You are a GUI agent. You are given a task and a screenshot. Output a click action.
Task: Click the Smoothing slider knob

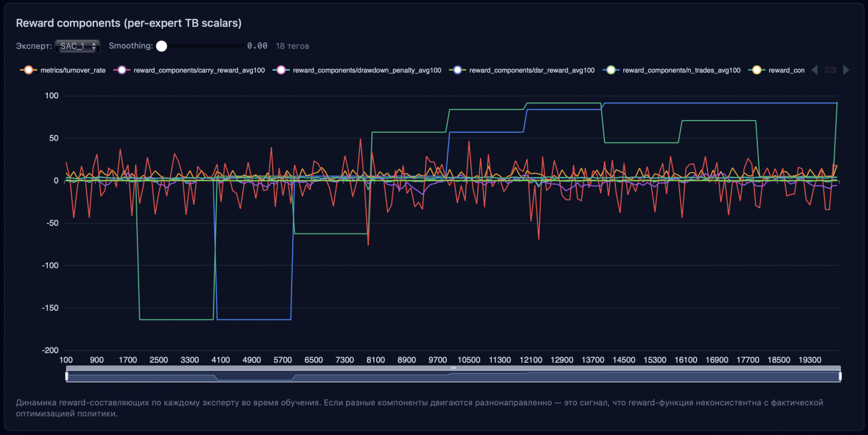tap(161, 46)
